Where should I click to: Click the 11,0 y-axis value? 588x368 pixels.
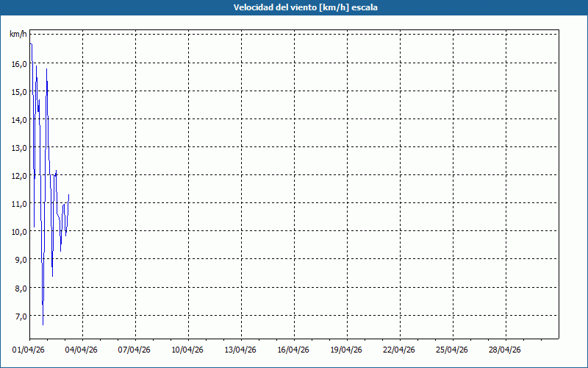(x=19, y=204)
